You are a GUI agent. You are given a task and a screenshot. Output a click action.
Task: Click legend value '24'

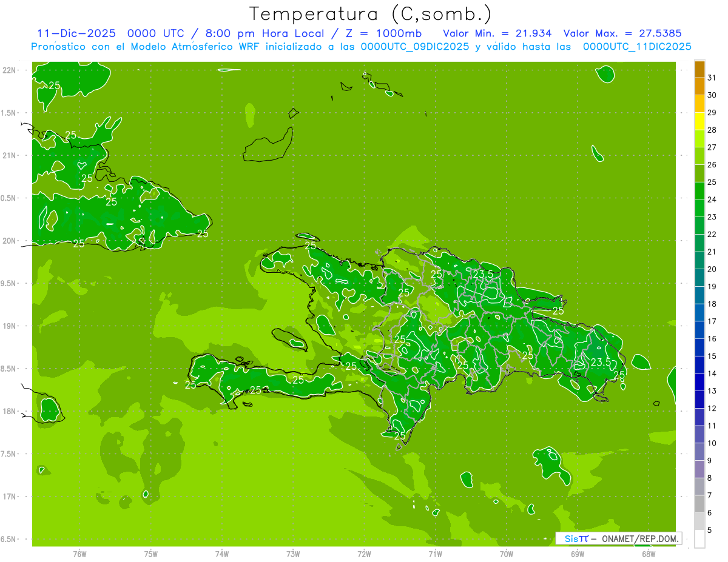tap(712, 199)
